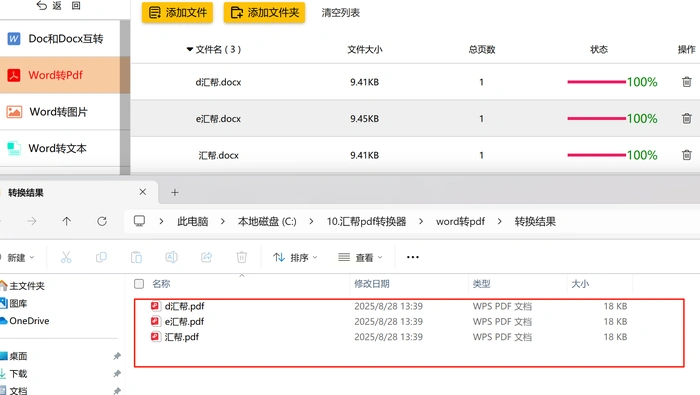700x395 pixels.
Task: Click the 添加文件夹 button
Action: point(264,12)
